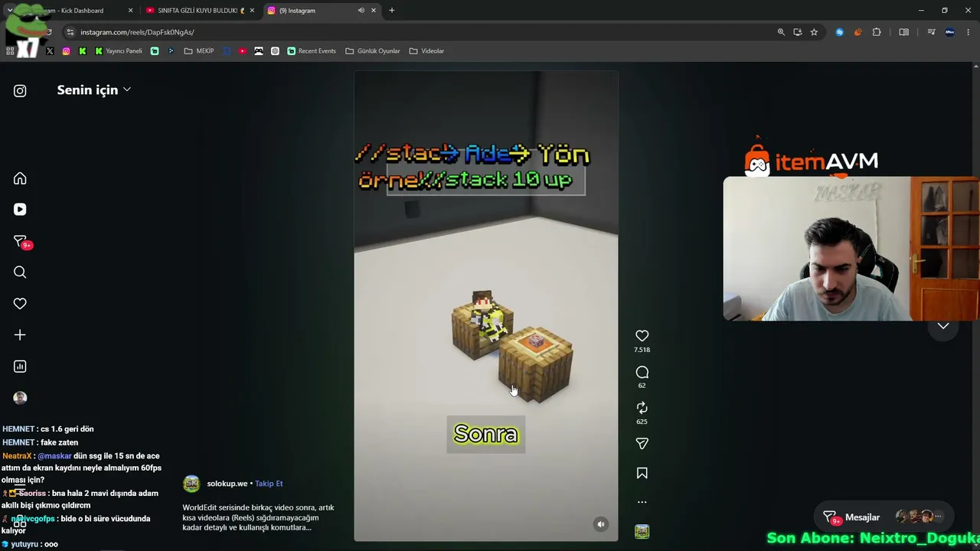Viewport: 980px width, 551px height.
Task: Click the address bar URL
Action: [137, 32]
